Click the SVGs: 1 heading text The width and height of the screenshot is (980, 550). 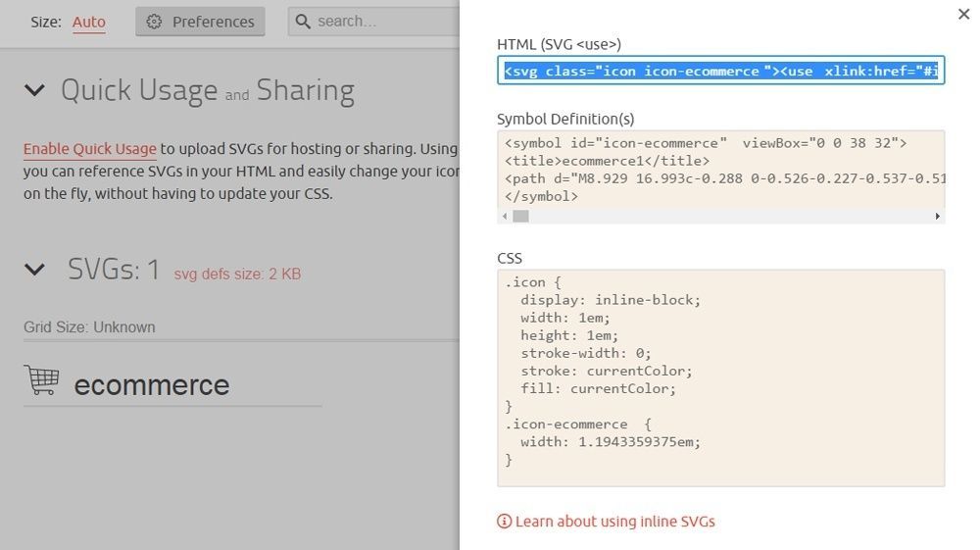[114, 270]
